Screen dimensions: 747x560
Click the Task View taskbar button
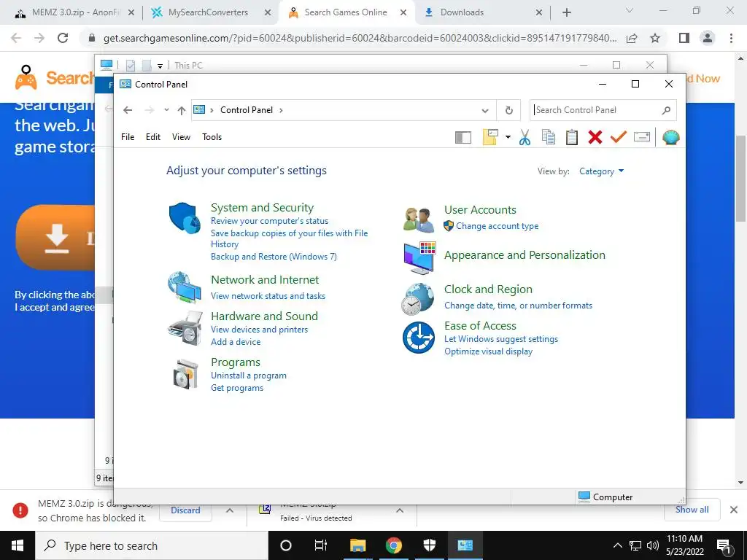click(321, 545)
